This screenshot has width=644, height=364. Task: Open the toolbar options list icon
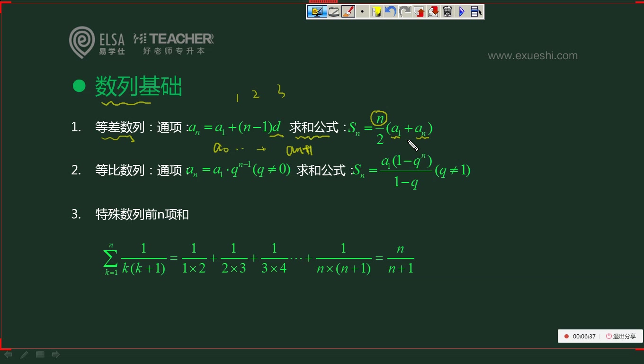[x=476, y=11]
